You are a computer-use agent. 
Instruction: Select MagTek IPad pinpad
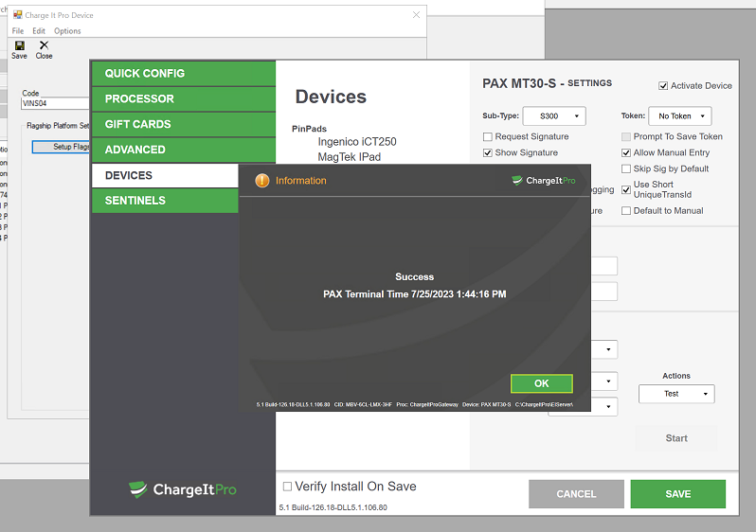(349, 157)
